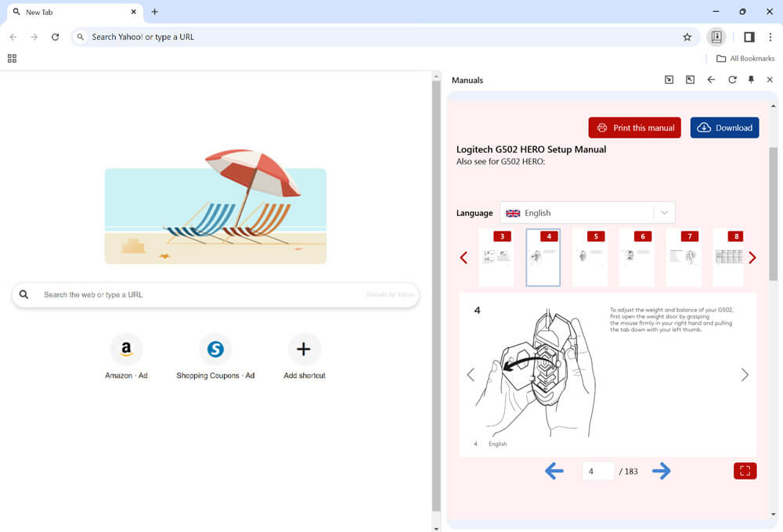Click the Logitech G502 HERO Setup Manual title
783x532 pixels.
(x=532, y=149)
